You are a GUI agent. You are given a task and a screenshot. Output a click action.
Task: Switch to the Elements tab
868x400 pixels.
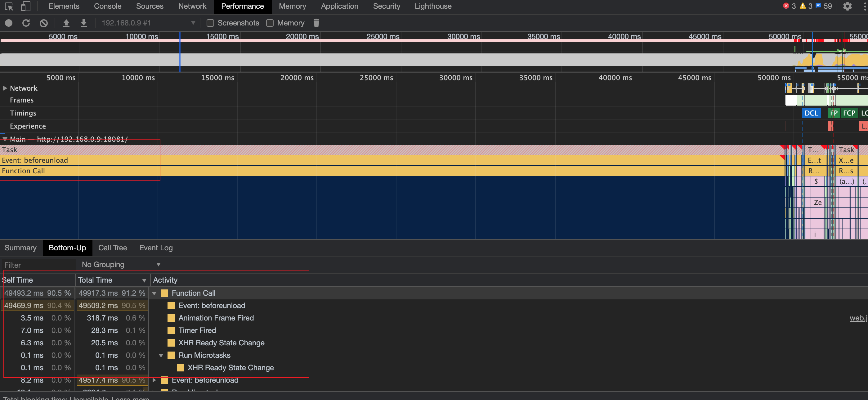64,6
